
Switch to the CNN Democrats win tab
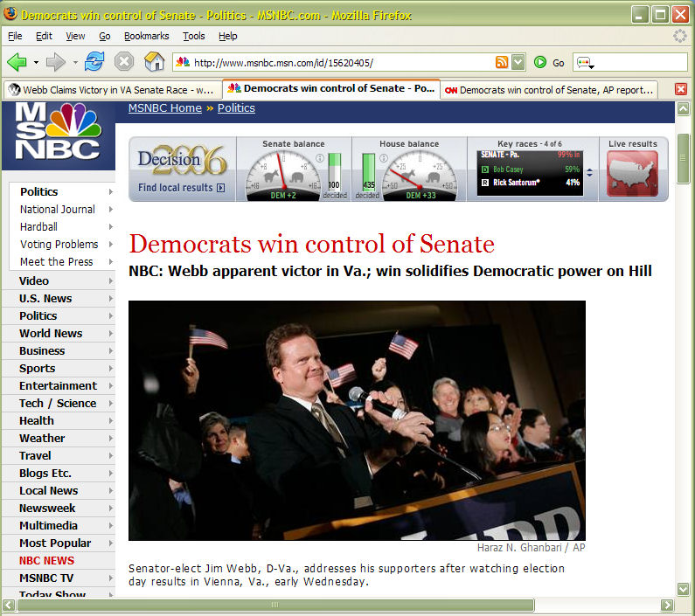click(x=549, y=90)
